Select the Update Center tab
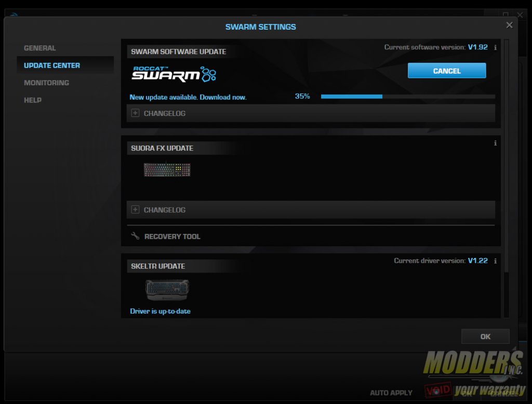The image size is (532, 404). (65, 65)
